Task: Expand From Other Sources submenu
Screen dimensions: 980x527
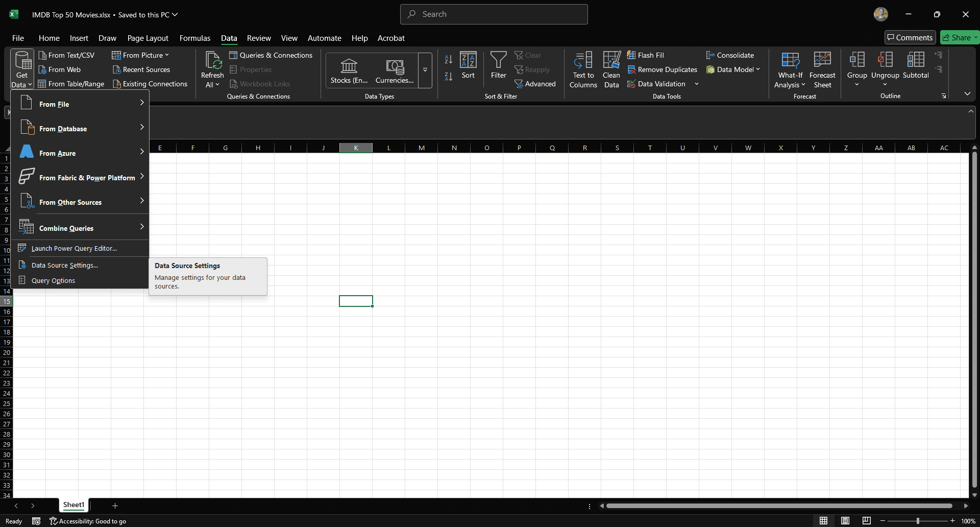Action: 80,202
